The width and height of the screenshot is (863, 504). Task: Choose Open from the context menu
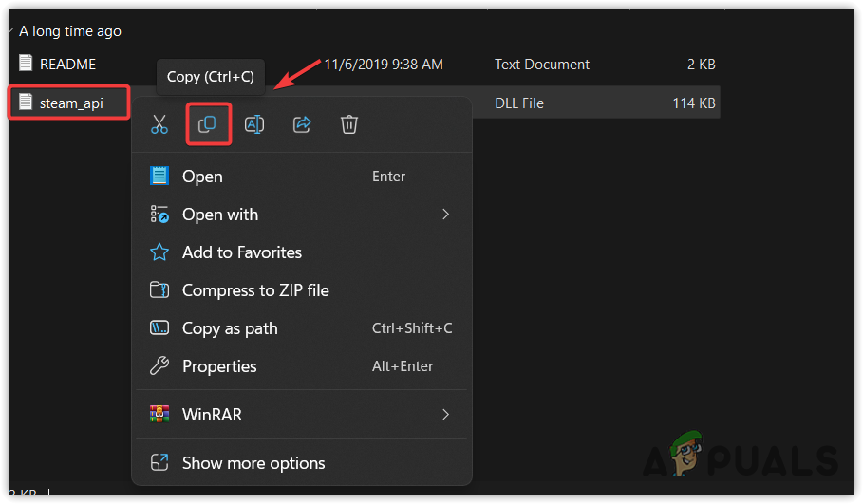coord(302,177)
